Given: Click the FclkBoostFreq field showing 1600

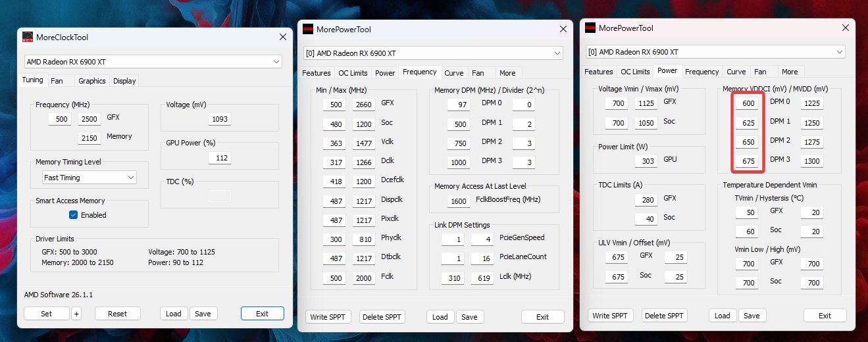Looking at the screenshot, I should pyautogui.click(x=459, y=201).
